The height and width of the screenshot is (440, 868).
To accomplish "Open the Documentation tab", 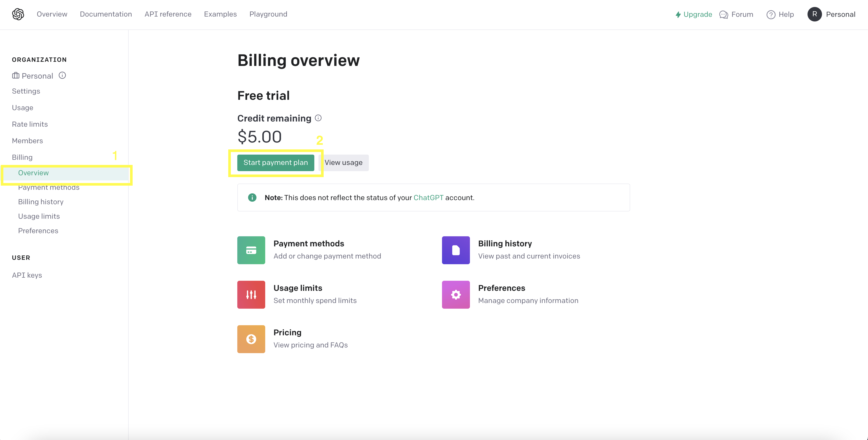I will click(x=106, y=14).
